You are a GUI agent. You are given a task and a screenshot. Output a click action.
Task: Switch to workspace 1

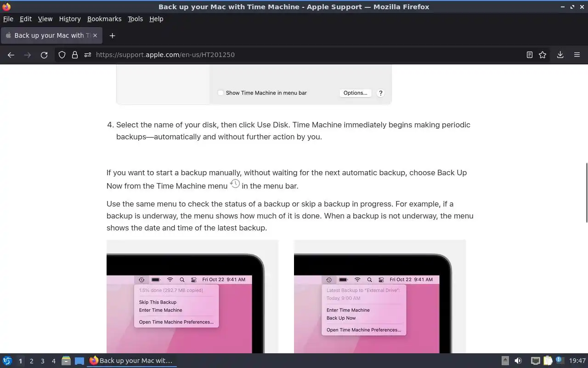point(20,361)
